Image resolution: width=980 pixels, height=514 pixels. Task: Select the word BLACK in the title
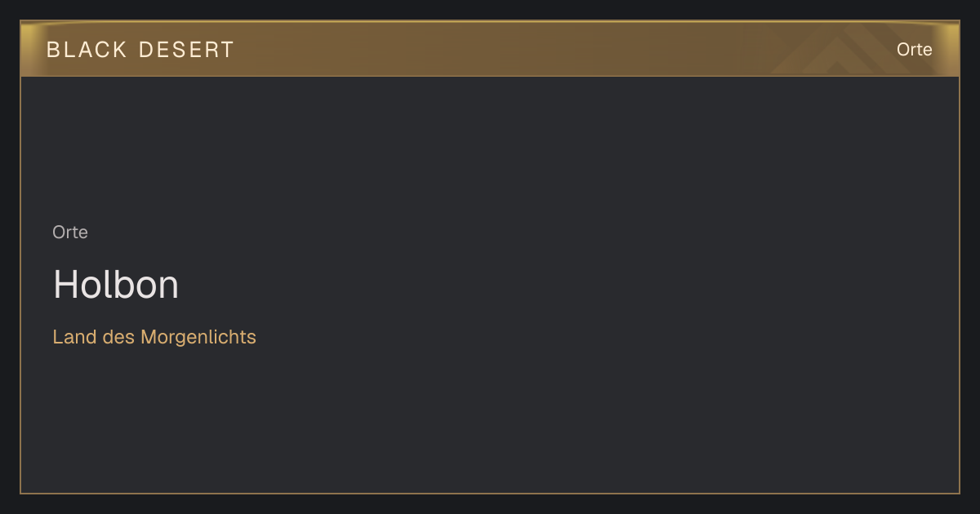tap(87, 50)
